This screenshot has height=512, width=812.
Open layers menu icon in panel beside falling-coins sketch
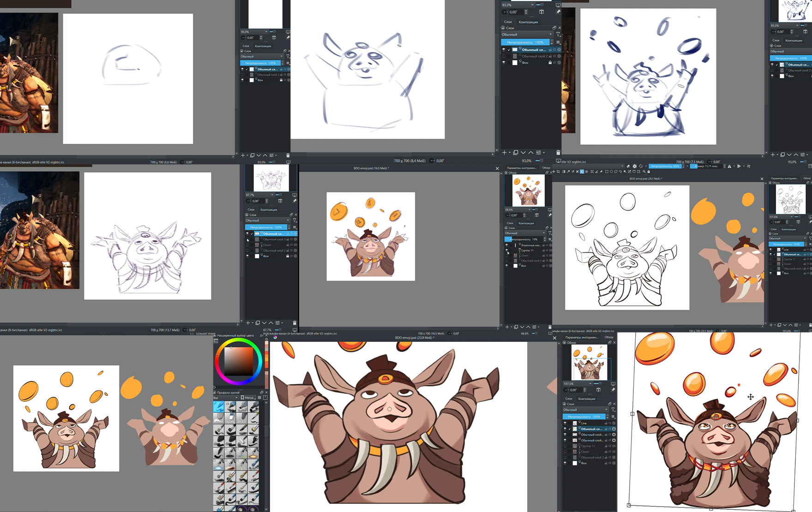coord(559,42)
